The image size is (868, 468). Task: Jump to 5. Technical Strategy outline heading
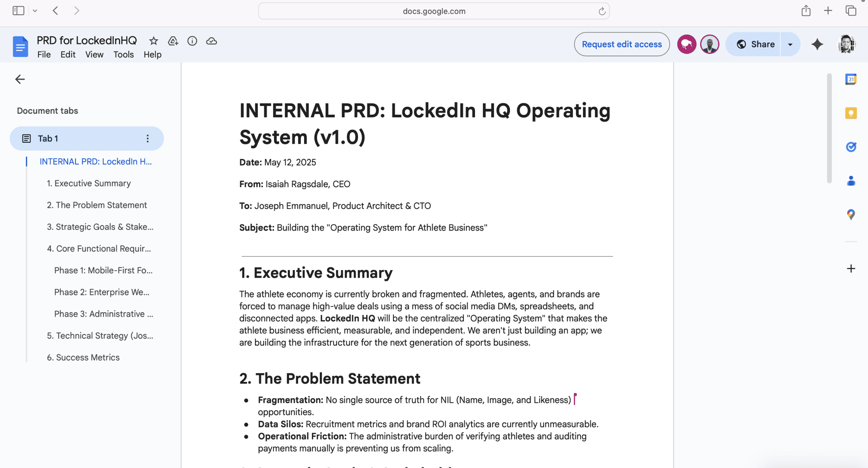coord(100,335)
